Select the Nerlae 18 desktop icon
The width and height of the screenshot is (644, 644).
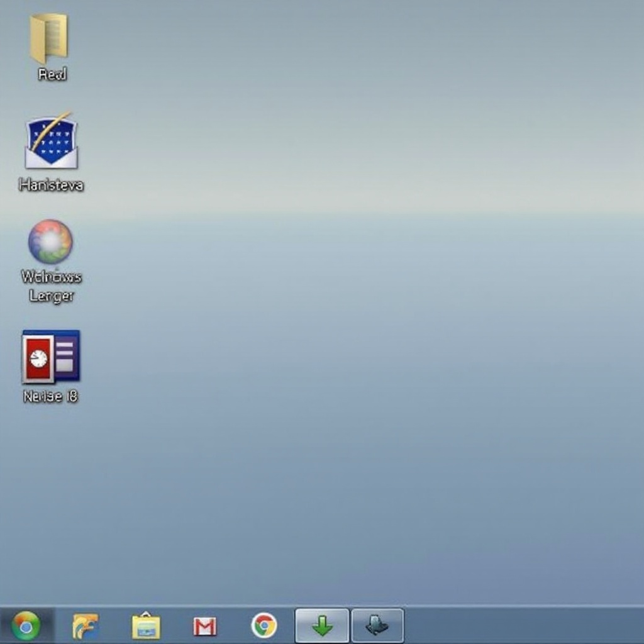pos(50,357)
